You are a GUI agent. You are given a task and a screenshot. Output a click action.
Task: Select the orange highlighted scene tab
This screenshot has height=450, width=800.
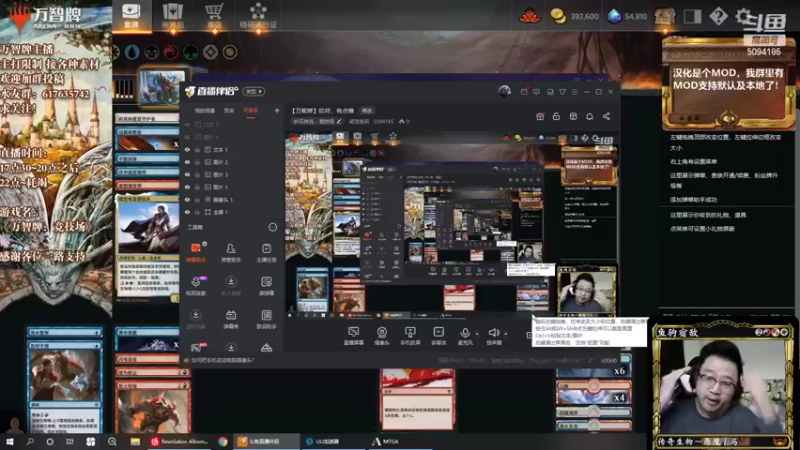tap(251, 110)
